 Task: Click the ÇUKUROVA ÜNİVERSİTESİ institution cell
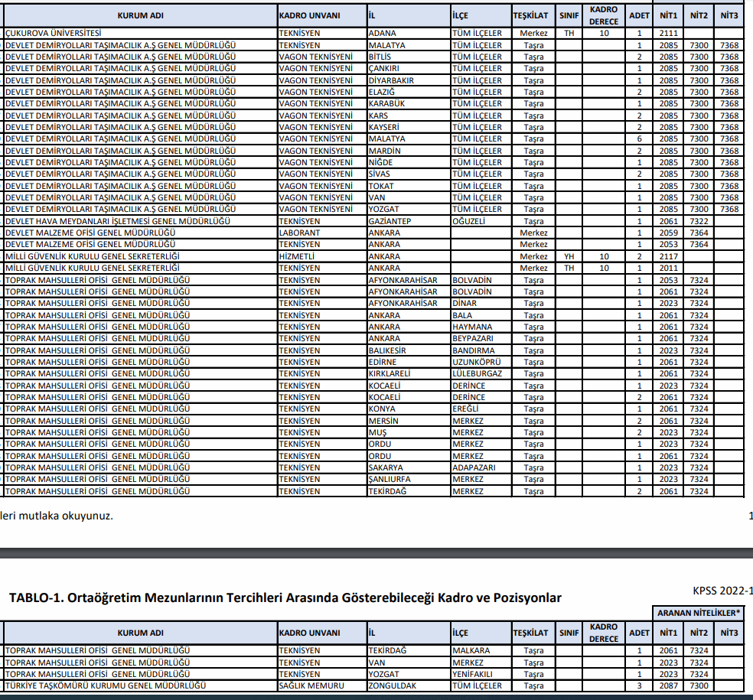pos(140,33)
